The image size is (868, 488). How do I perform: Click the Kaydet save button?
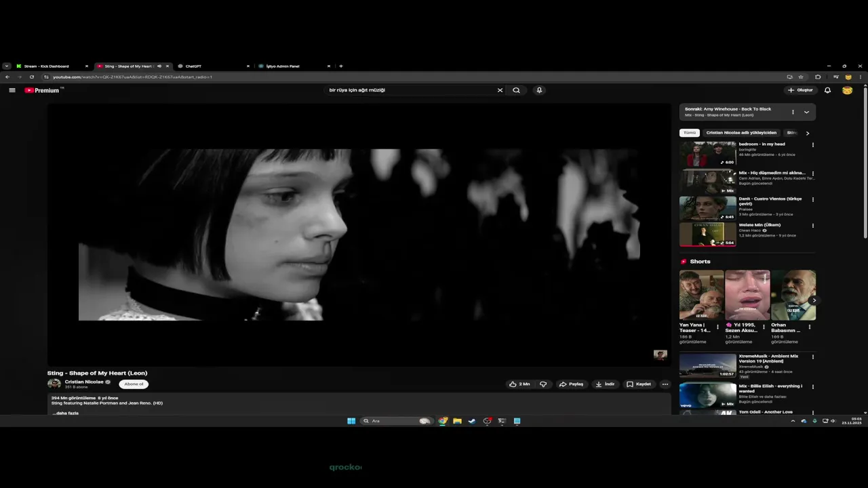639,384
